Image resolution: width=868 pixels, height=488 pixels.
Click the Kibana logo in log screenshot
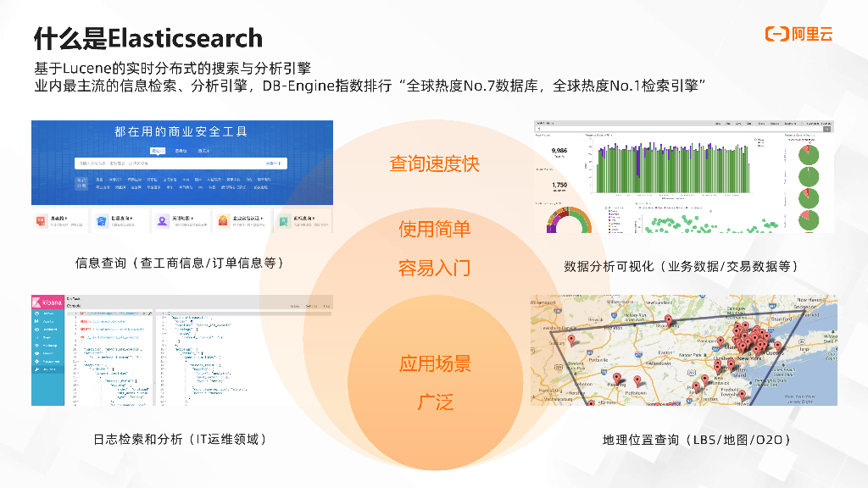click(48, 302)
